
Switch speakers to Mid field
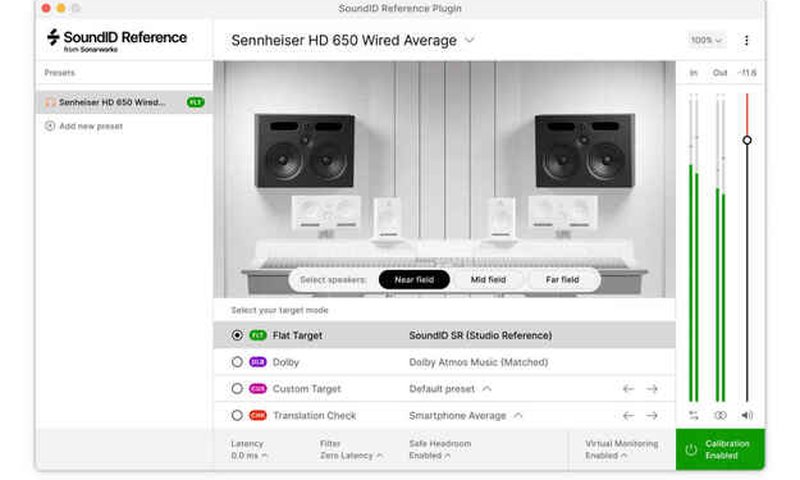[x=488, y=280]
